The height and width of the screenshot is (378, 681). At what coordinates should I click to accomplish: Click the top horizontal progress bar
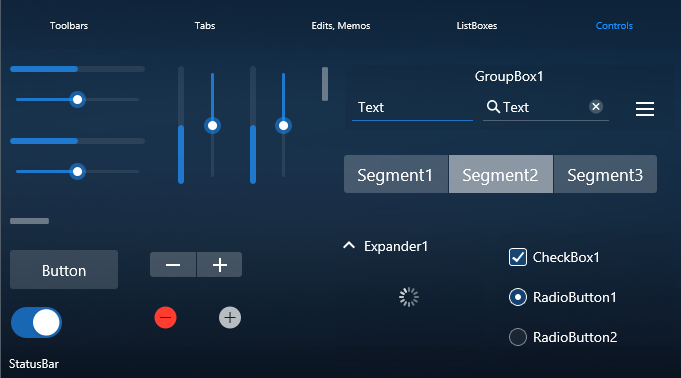pyautogui.click(x=77, y=69)
